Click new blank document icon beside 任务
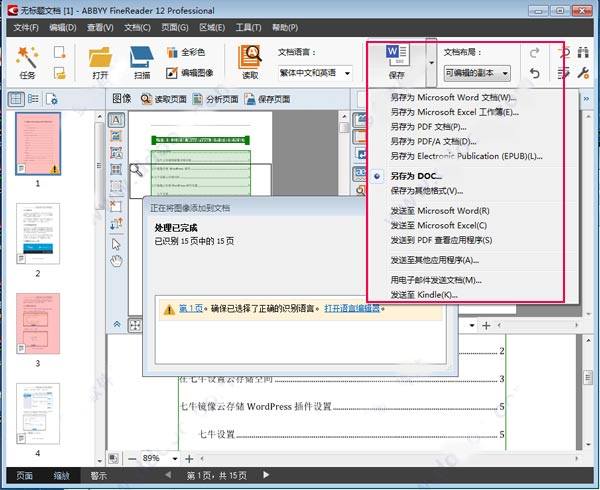 59,52
